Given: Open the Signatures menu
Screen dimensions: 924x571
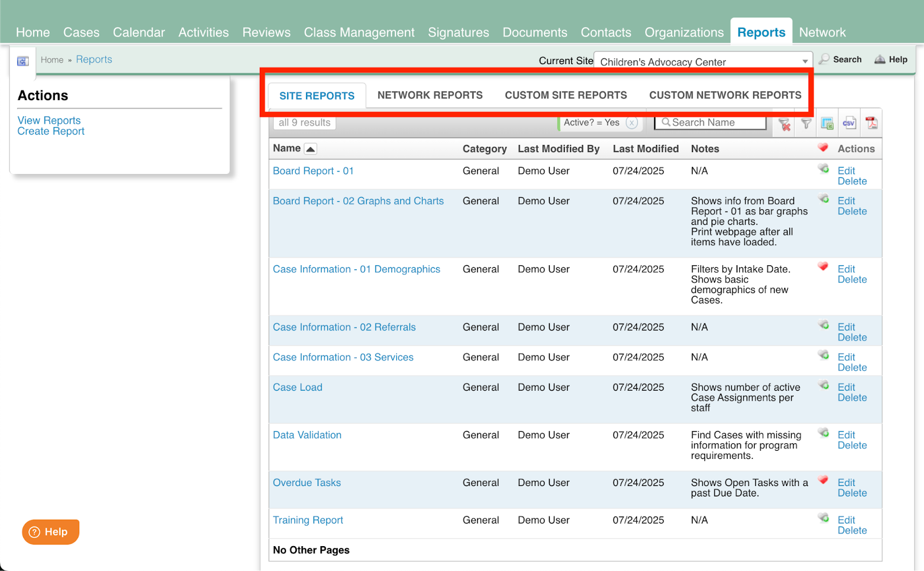Looking at the screenshot, I should click(x=459, y=32).
